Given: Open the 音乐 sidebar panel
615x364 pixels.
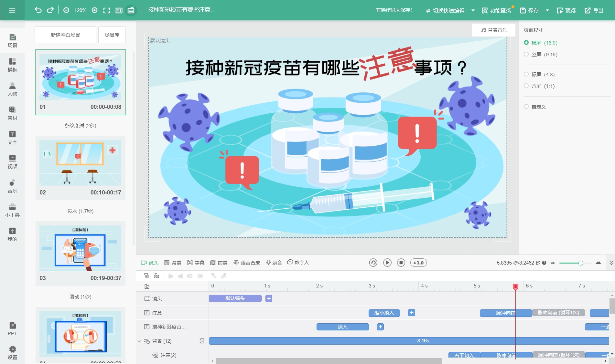Looking at the screenshot, I should coord(12,186).
